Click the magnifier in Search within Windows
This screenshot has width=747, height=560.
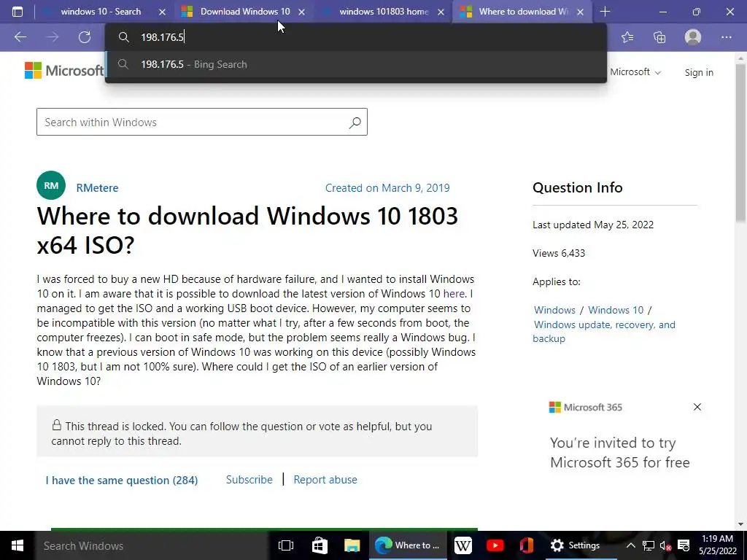[x=355, y=122]
